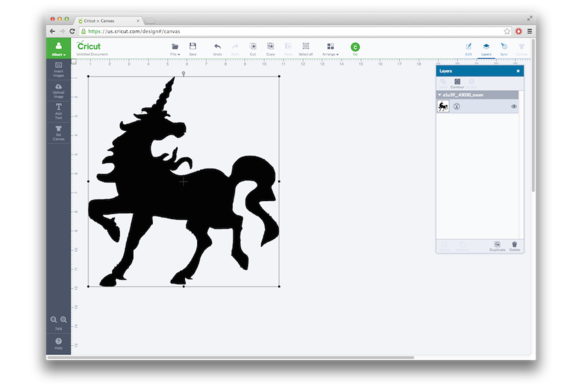The image size is (580, 388).
Task: Click the greyed-out Ungroup button in Layers panel
Action: (462, 246)
